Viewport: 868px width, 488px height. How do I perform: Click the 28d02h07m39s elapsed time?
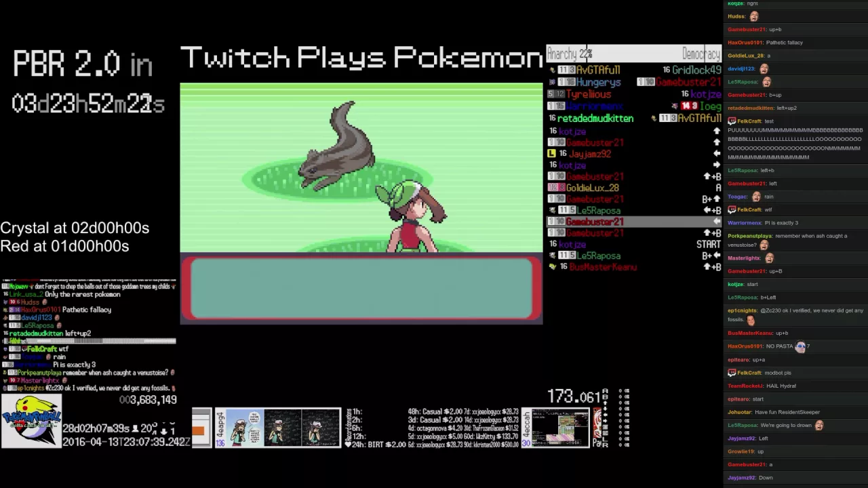coord(96,429)
